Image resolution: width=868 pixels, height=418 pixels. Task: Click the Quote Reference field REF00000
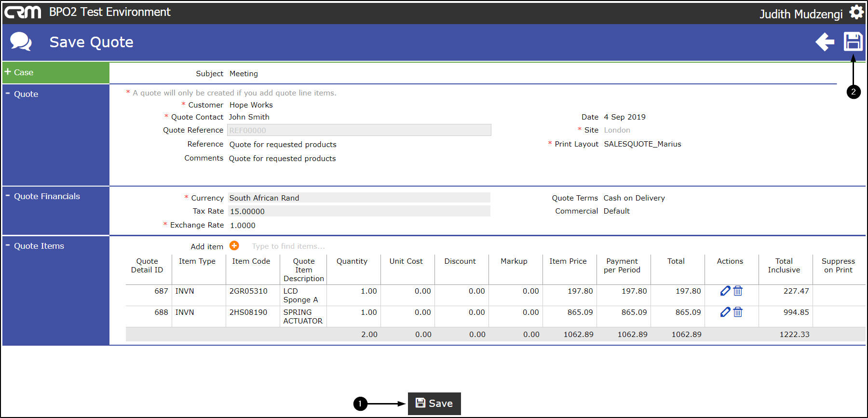(359, 130)
